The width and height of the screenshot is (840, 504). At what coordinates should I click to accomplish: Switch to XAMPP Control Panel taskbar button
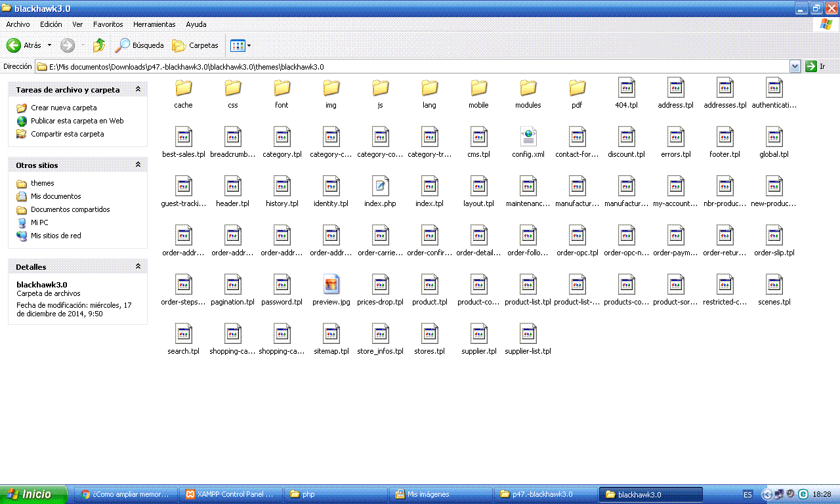point(232,494)
